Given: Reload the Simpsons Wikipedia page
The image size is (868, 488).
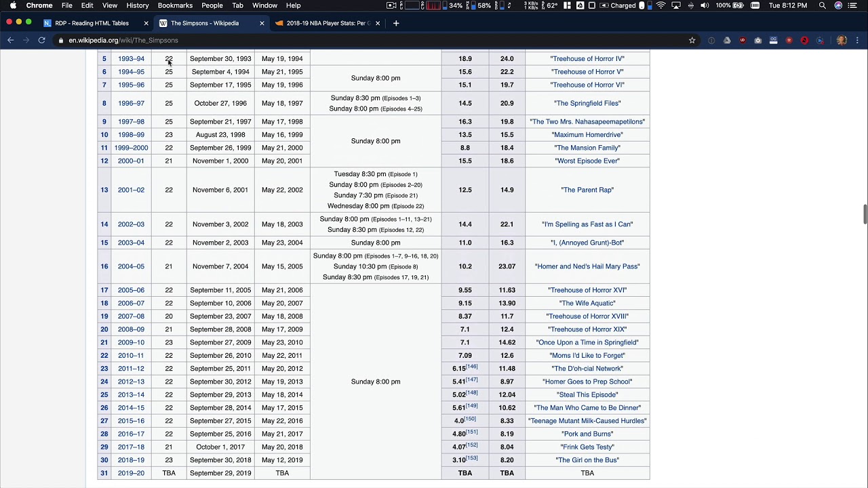Looking at the screenshot, I should pos(41,40).
